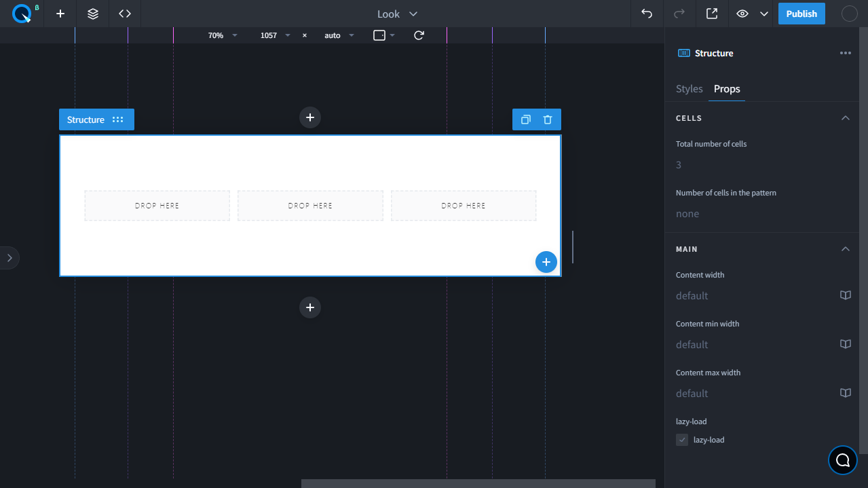
Task: Click the redo arrow
Action: coord(679,14)
